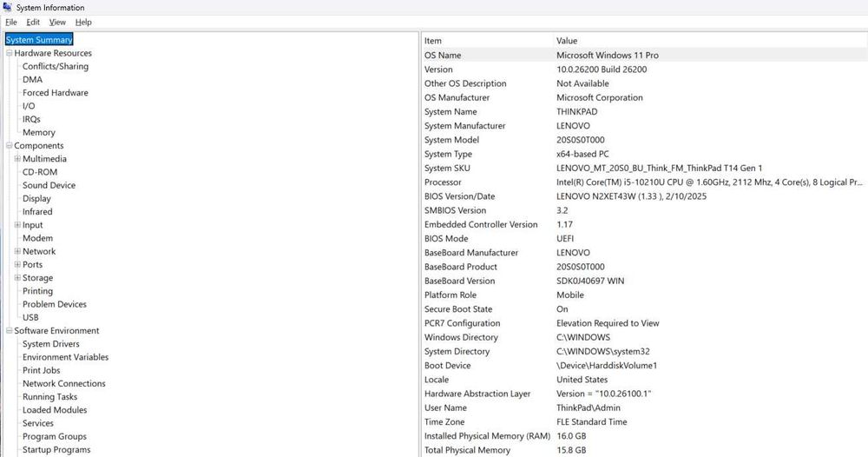Click the UEFI BIOS Mode value
Image resolution: width=868 pixels, height=457 pixels.
click(565, 238)
